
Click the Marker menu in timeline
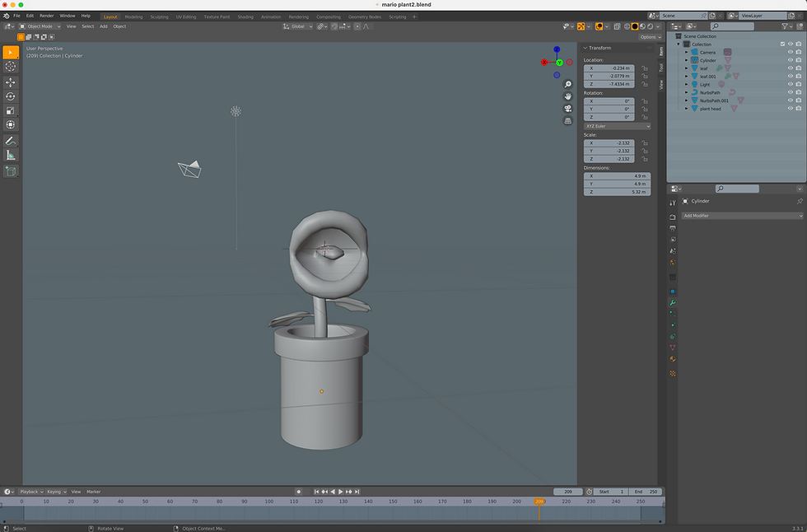click(x=93, y=492)
